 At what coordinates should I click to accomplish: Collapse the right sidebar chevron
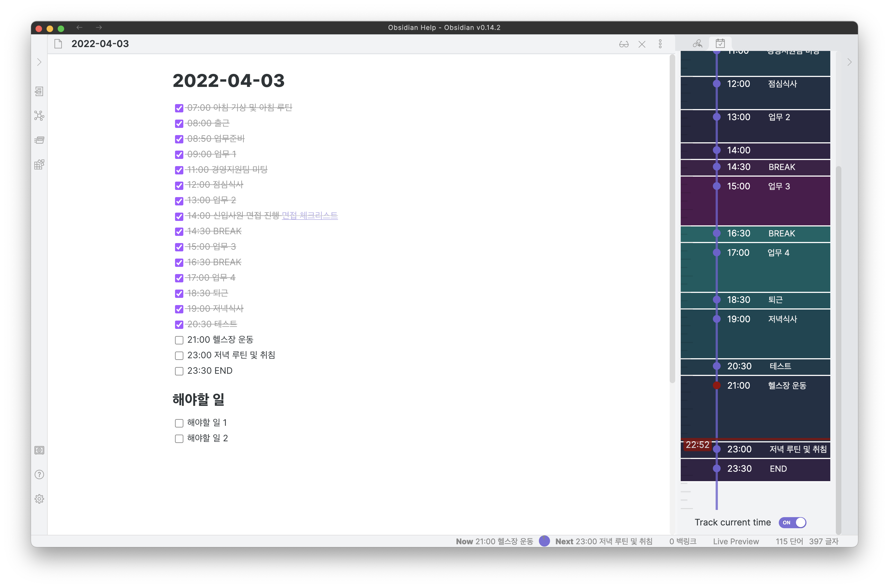[x=849, y=62]
